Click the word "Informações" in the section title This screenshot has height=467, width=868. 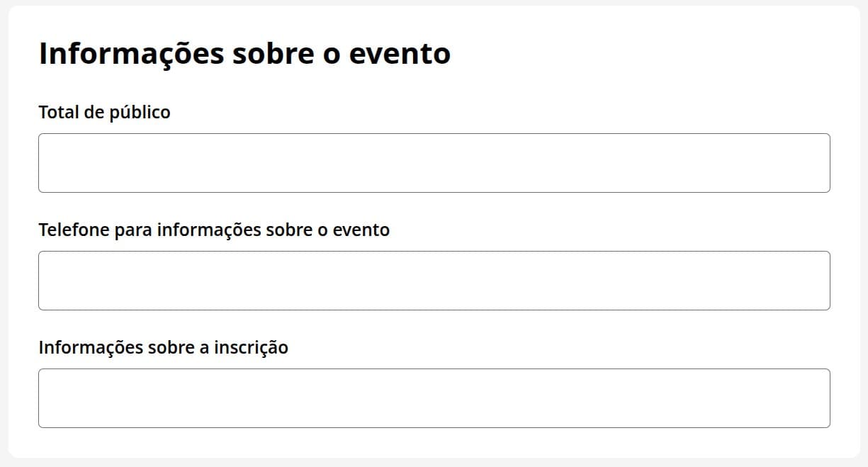(x=131, y=55)
